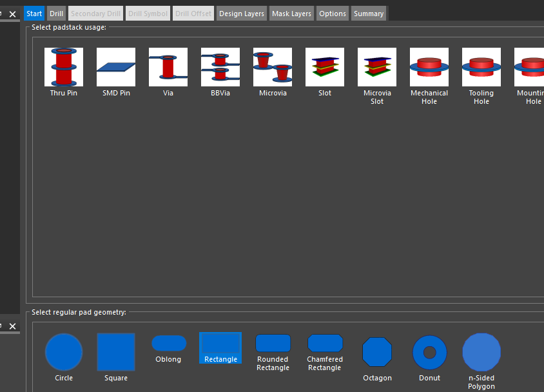Select the Via padstack icon
Screen dimensions: 544x392
click(x=168, y=67)
